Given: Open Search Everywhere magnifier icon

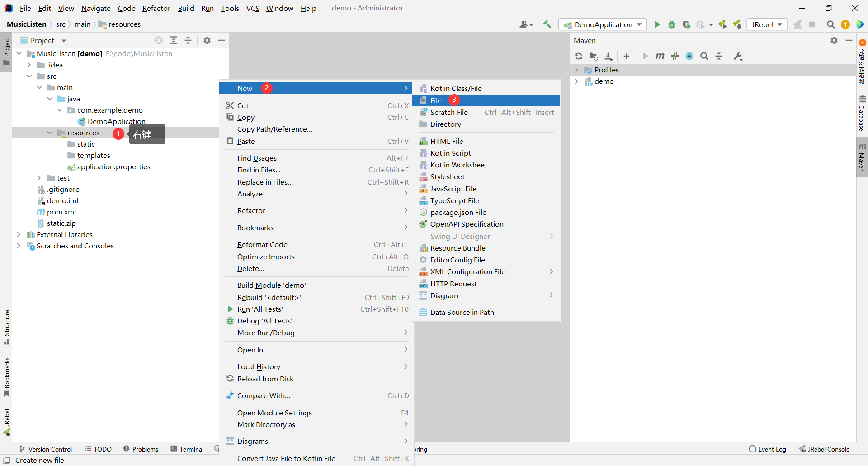Looking at the screenshot, I should tap(831, 24).
